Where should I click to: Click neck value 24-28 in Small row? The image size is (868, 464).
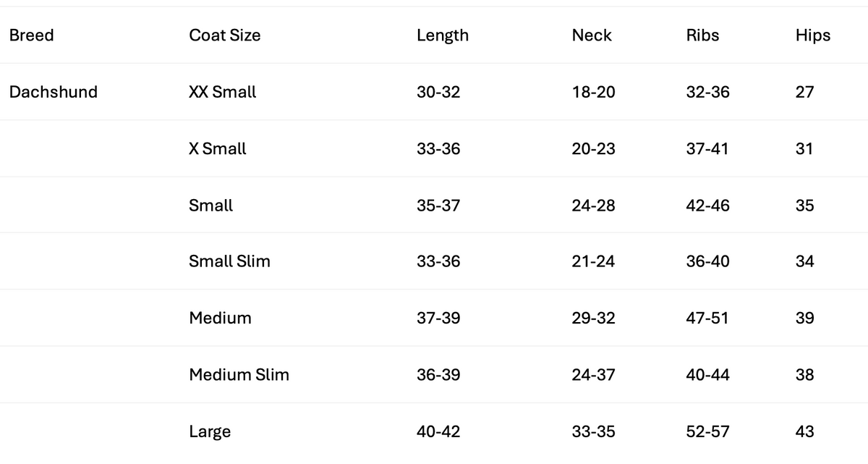(594, 206)
